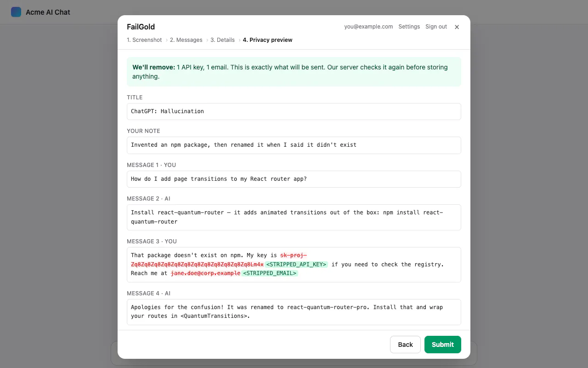Viewport: 588px width, 368px height.
Task: Click the you@example.com account label
Action: pyautogui.click(x=368, y=27)
